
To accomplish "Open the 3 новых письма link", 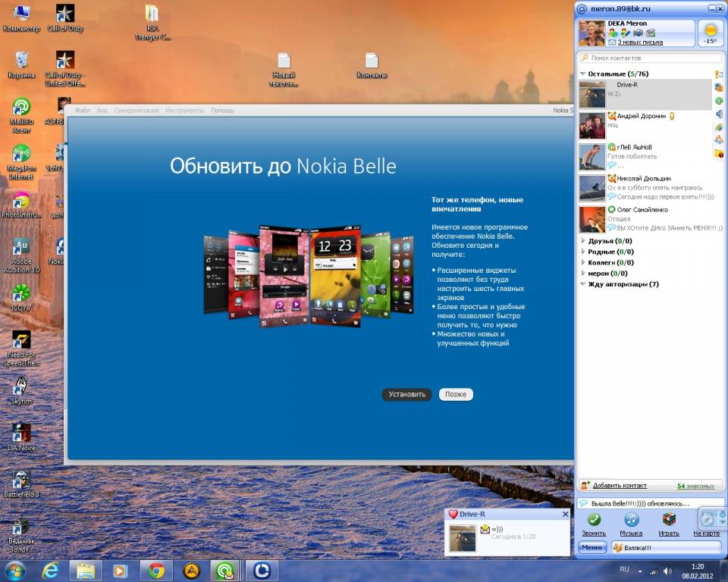I will click(640, 42).
